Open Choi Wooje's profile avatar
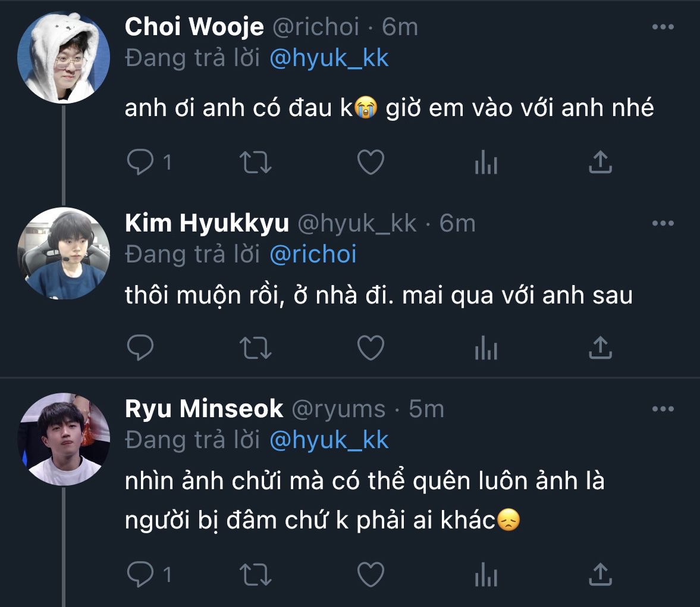This screenshot has height=607, width=700. pyautogui.click(x=64, y=57)
